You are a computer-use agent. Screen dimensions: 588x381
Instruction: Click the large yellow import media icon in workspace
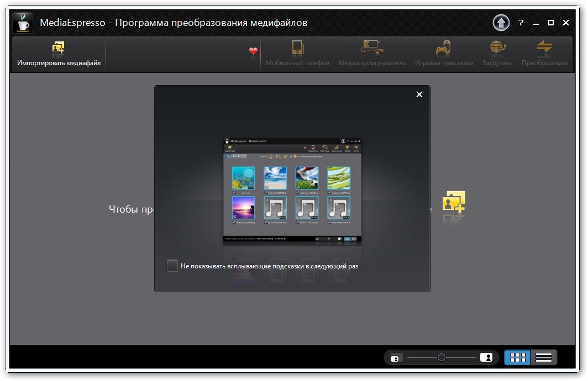coord(453,202)
